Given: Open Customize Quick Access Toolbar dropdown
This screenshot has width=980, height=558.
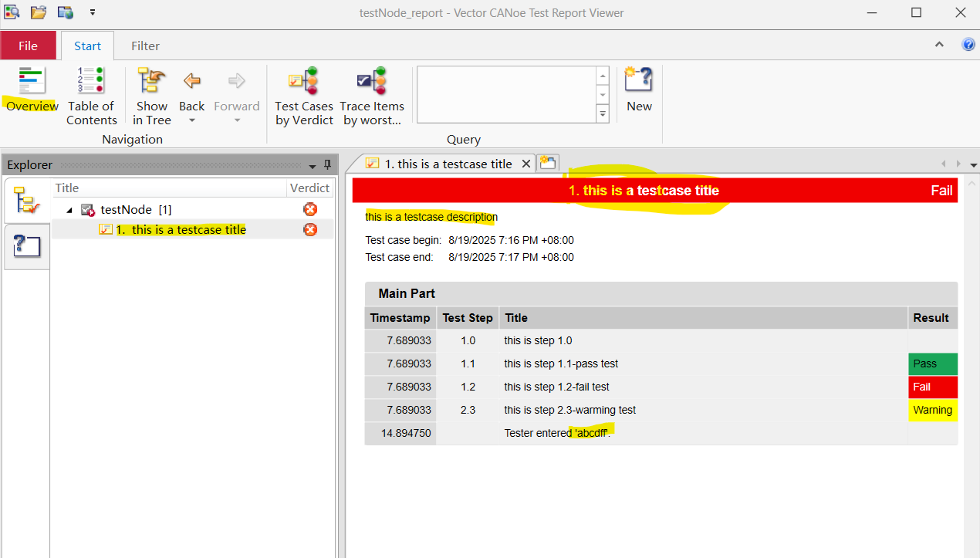Looking at the screenshot, I should (93, 12).
